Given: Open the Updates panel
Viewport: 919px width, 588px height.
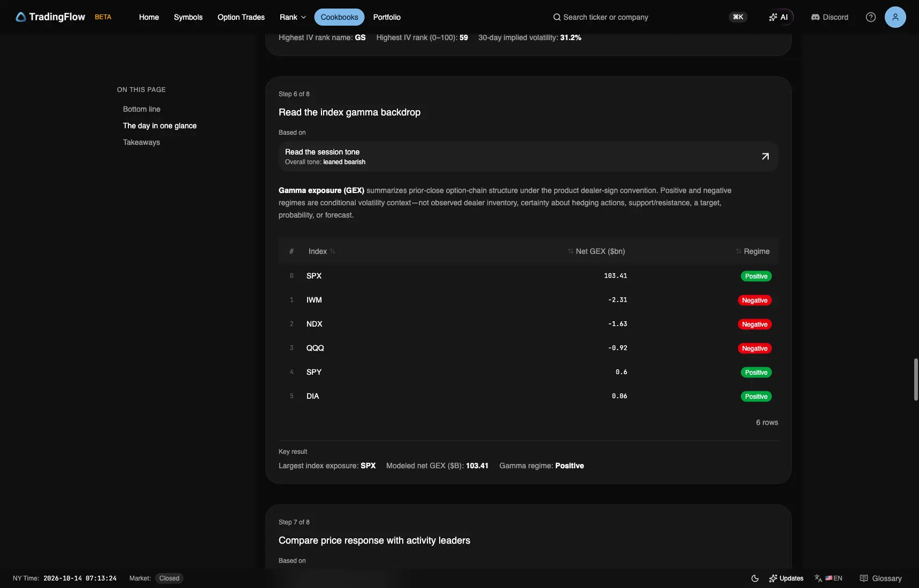Looking at the screenshot, I should coord(786,578).
